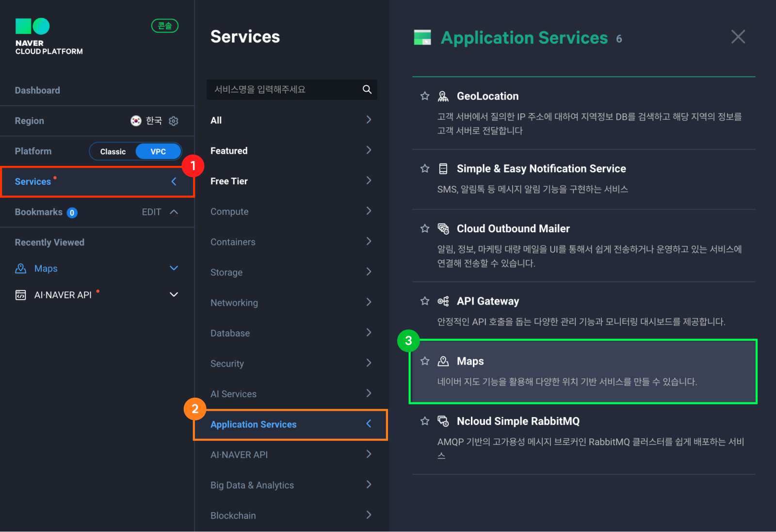Open the GeoLocation service

(x=488, y=96)
